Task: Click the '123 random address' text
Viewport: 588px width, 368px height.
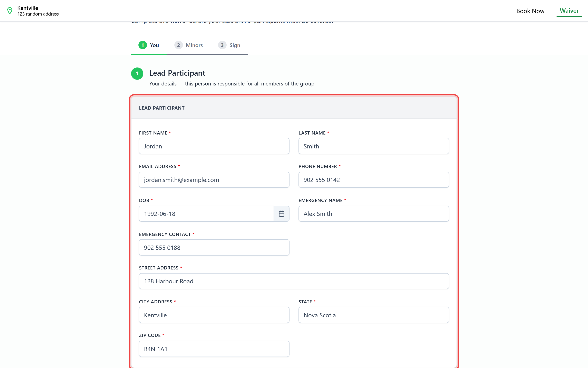Action: tap(38, 14)
